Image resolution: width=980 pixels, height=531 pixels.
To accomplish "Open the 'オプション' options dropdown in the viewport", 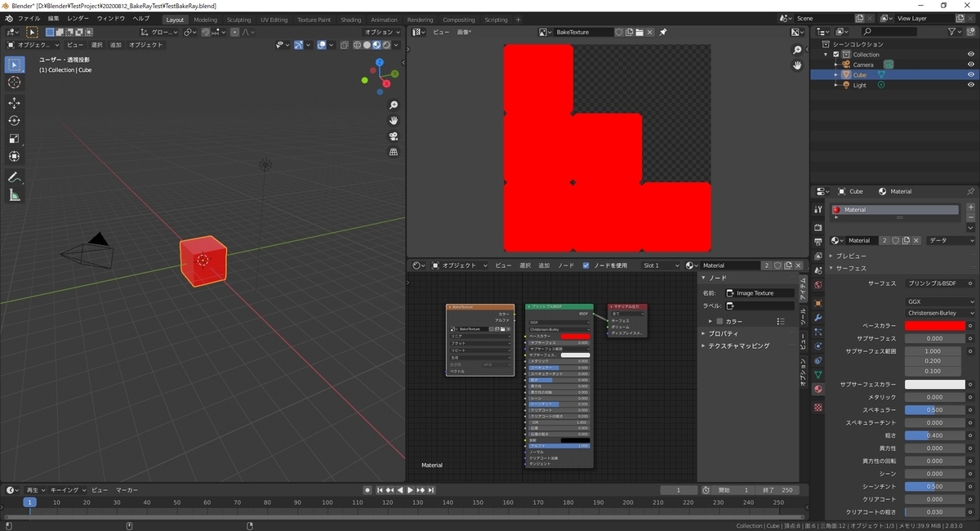I will (x=382, y=32).
